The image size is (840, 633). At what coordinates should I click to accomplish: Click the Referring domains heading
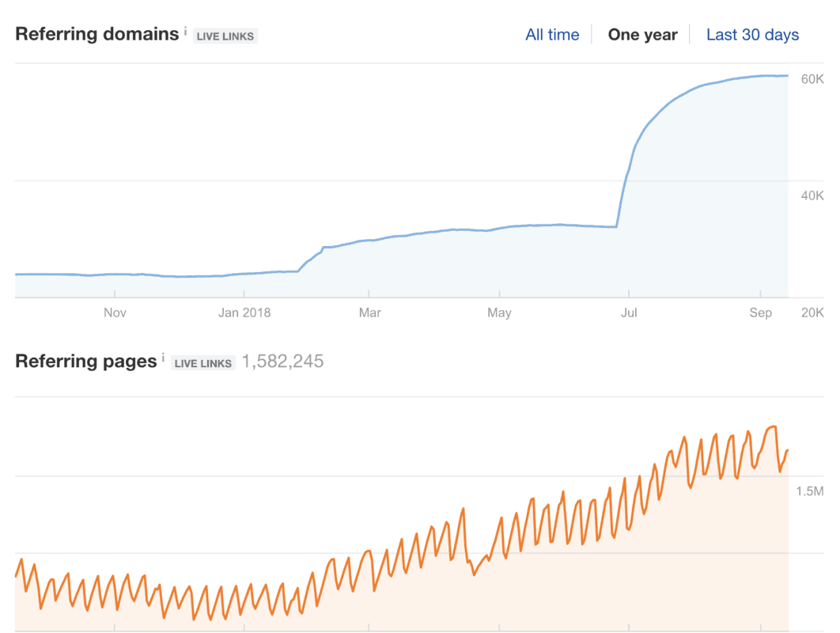(x=97, y=34)
